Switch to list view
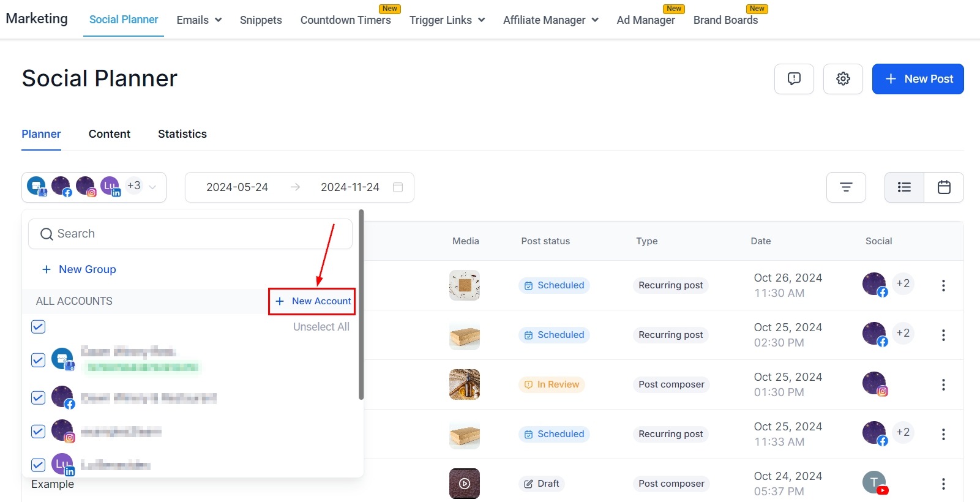 [904, 187]
